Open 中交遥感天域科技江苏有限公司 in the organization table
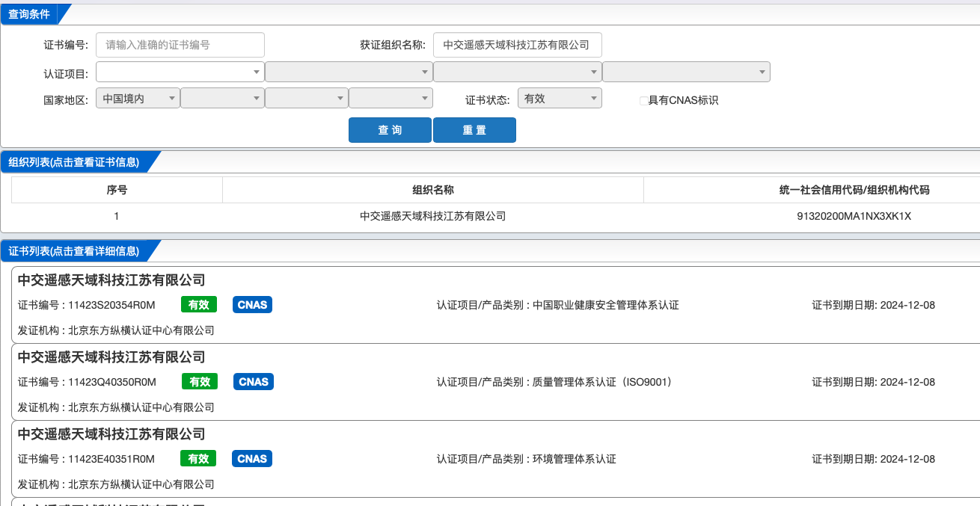This screenshot has width=980, height=506. 433,216
